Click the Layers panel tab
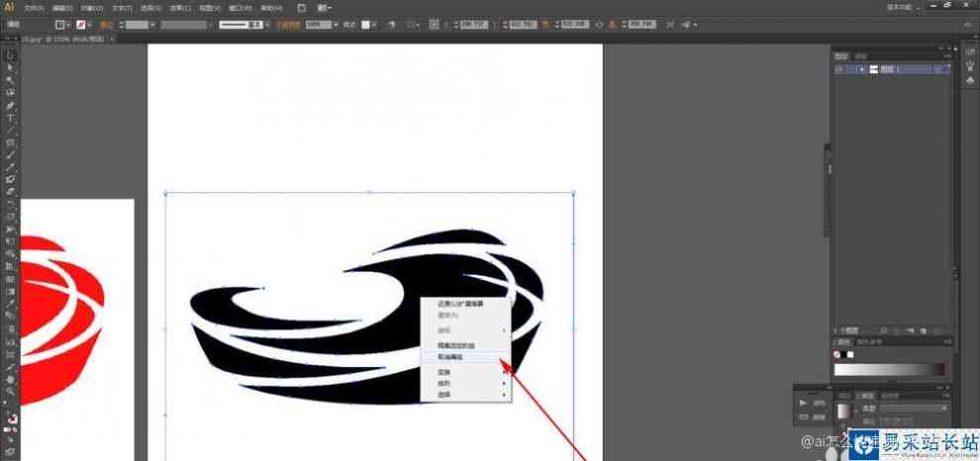This screenshot has height=461, width=980. pyautogui.click(x=841, y=55)
